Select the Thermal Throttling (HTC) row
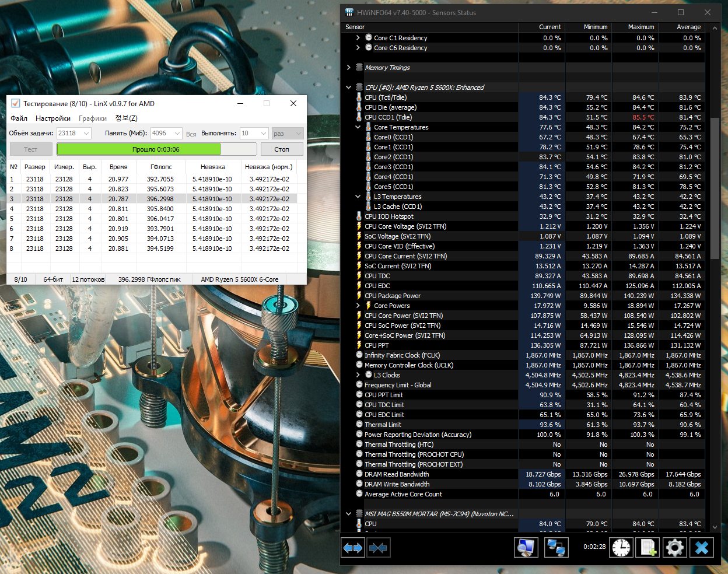 524,444
